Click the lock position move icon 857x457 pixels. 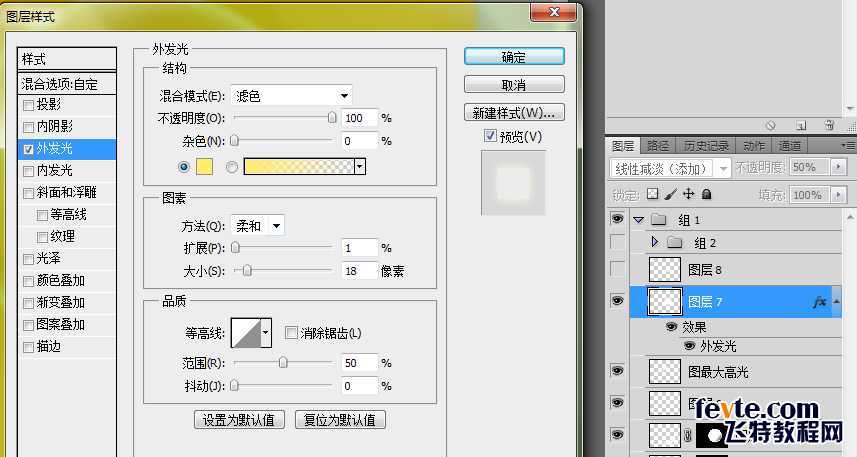click(688, 194)
